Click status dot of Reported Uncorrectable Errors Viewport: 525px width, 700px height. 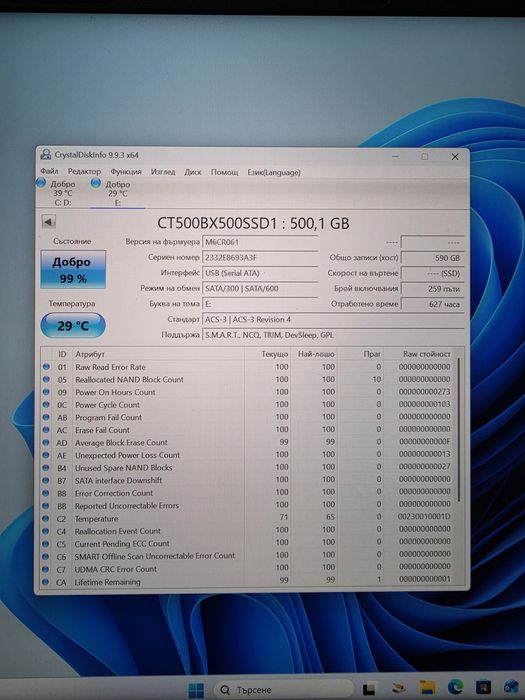46,506
